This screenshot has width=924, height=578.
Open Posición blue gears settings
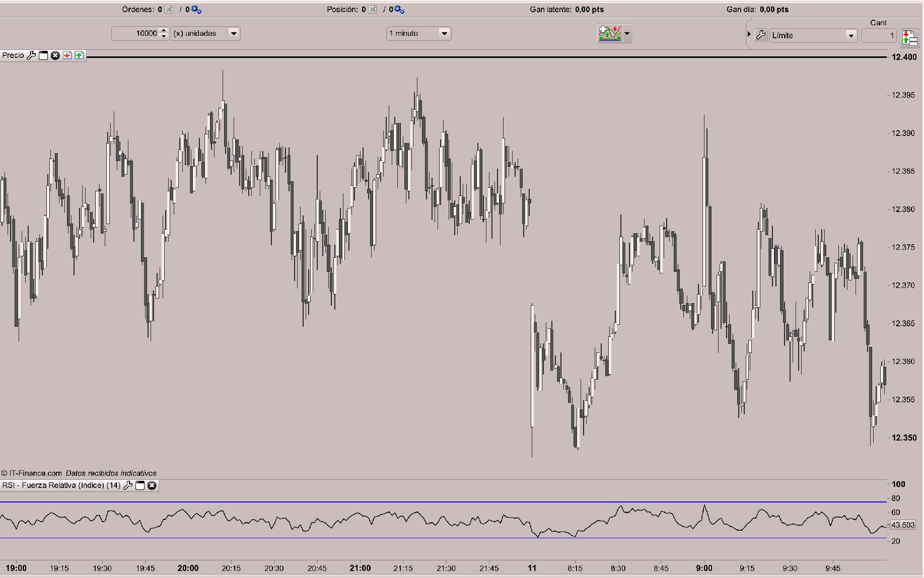pos(399,10)
